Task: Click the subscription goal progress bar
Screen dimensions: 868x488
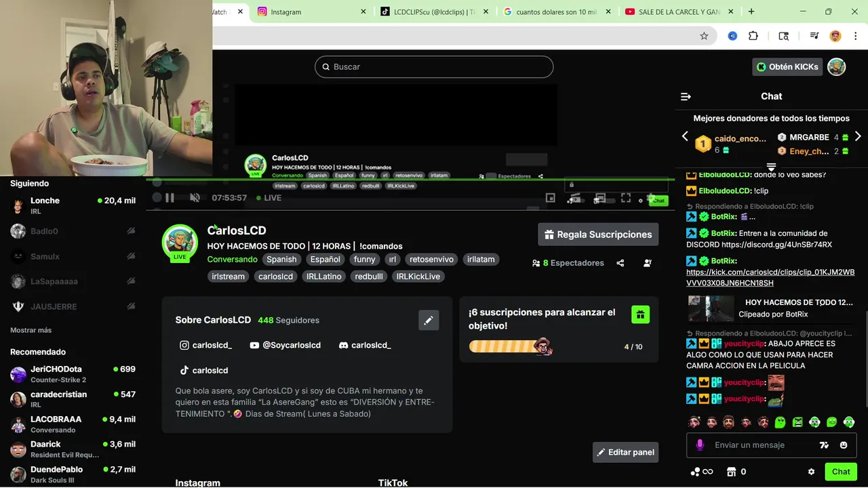Action: (510, 346)
